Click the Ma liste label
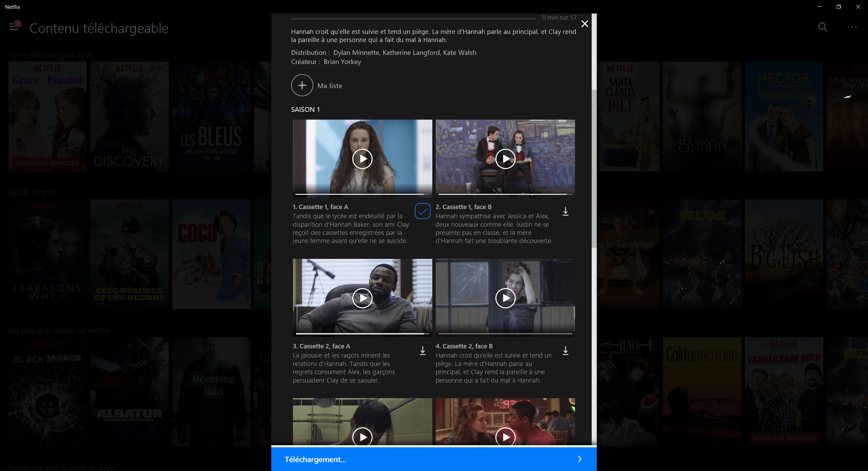 tap(330, 86)
